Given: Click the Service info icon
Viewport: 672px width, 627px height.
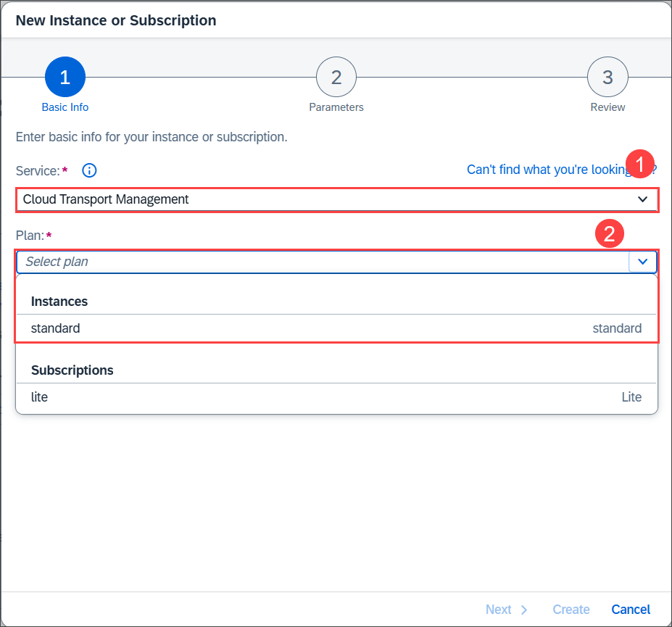Looking at the screenshot, I should pyautogui.click(x=89, y=170).
